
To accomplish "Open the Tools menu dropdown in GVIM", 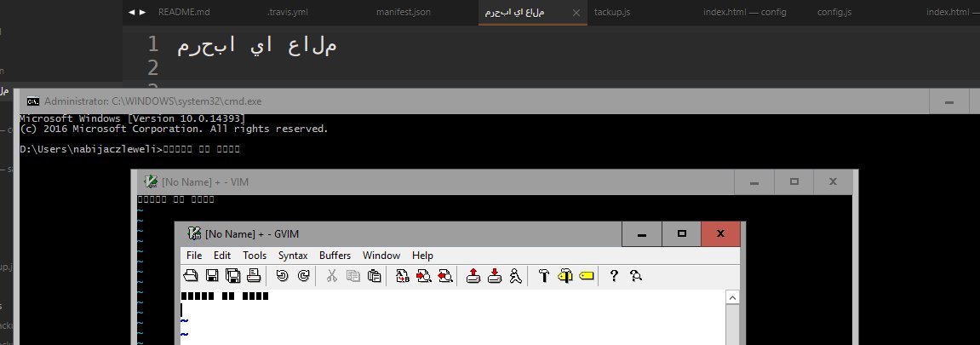I will (255, 256).
